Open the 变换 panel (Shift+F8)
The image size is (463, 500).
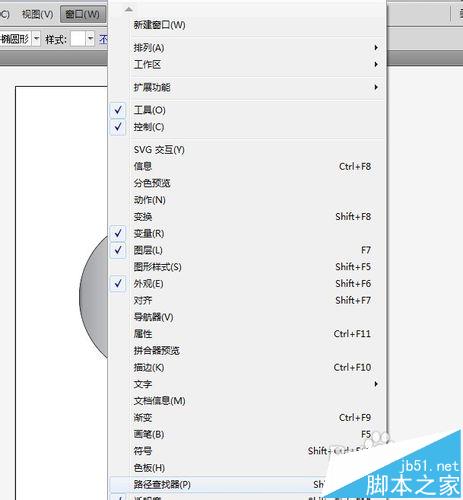point(247,217)
